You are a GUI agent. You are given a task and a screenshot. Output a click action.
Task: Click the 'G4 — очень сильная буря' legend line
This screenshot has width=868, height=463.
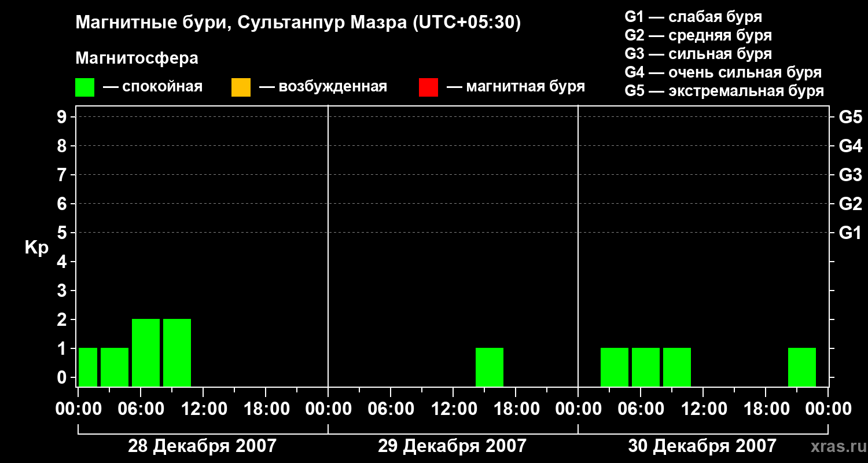coord(723,72)
